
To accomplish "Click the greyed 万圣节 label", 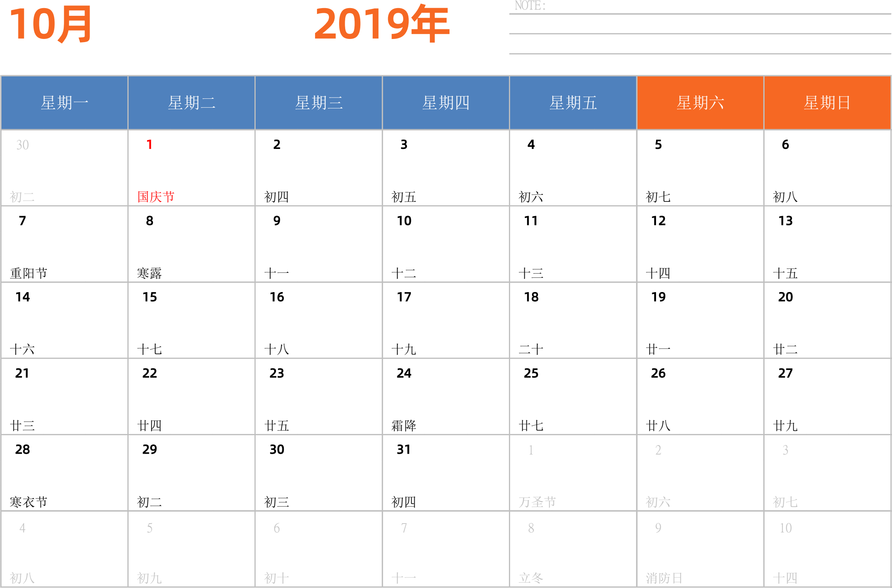I will click(x=537, y=502).
